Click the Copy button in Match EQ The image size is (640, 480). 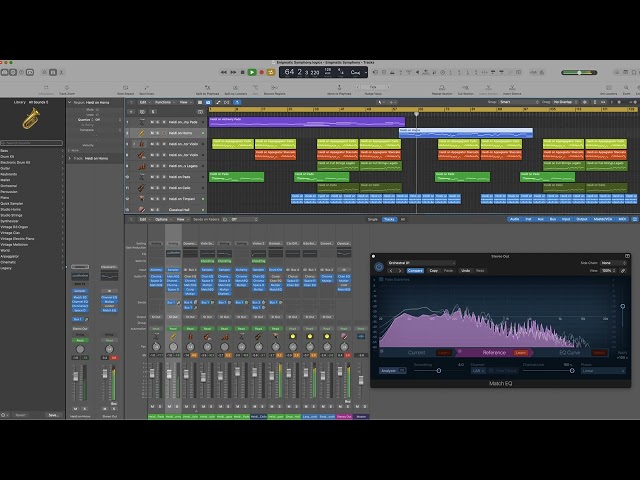(433, 271)
